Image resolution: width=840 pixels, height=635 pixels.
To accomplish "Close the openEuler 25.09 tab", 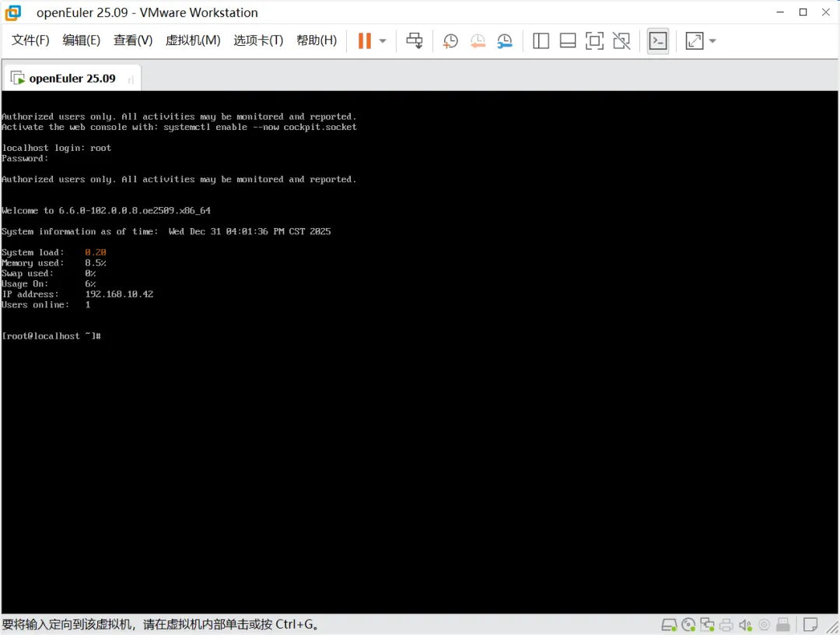I will point(131,80).
